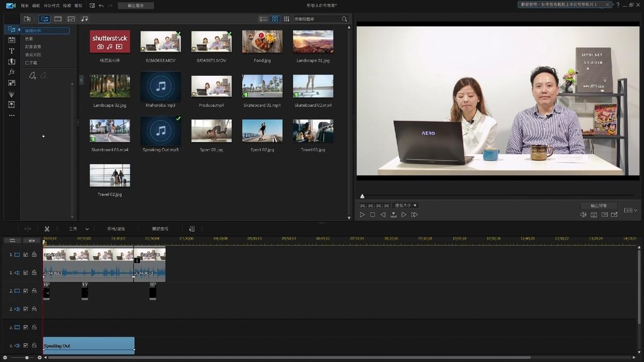644x362 pixels.
Task: Open the Effects Room (fx icon)
Action: point(12,72)
